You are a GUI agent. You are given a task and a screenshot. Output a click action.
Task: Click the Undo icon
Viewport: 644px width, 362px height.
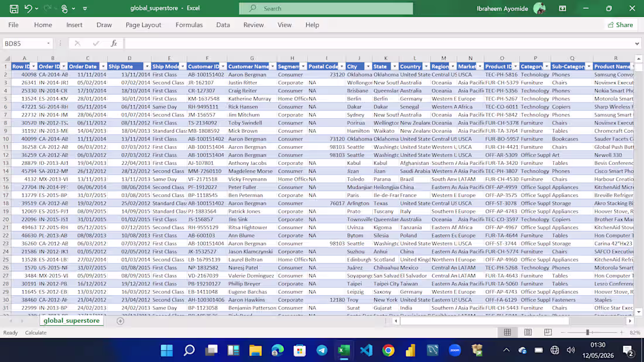point(28,8)
